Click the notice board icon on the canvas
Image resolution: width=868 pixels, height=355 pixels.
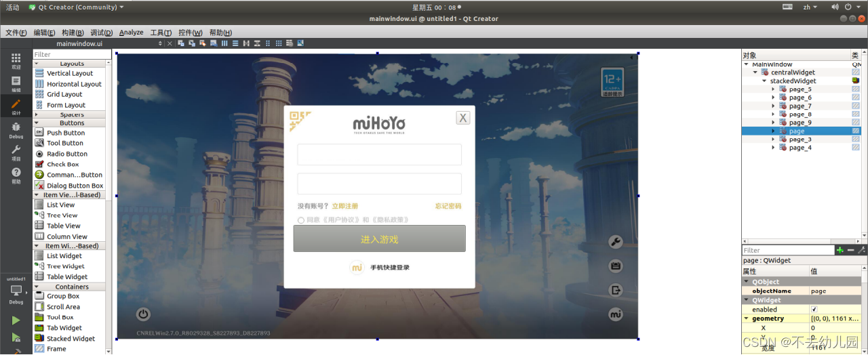[x=615, y=266]
